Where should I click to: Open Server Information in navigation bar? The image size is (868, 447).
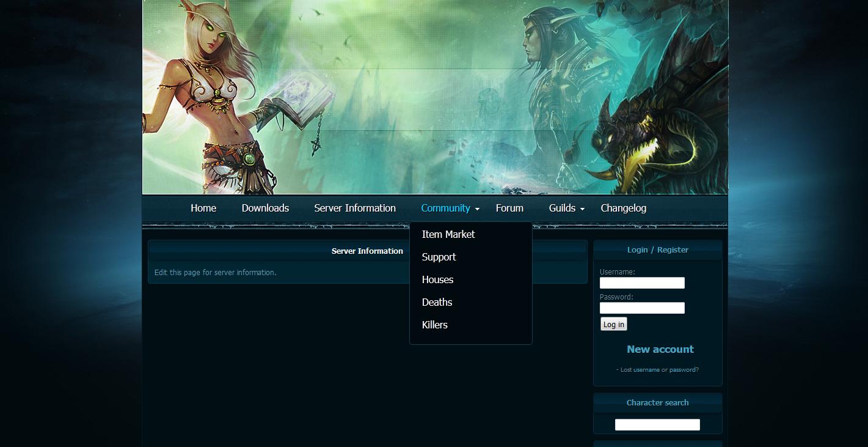pos(355,208)
